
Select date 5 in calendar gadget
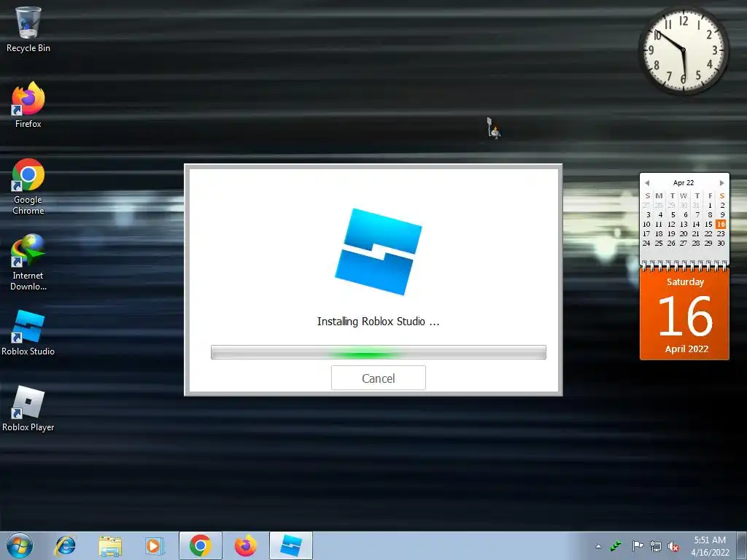pos(673,215)
